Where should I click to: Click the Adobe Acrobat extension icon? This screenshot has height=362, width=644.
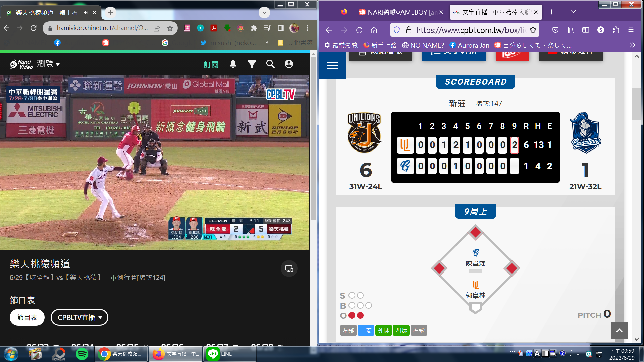point(214,28)
